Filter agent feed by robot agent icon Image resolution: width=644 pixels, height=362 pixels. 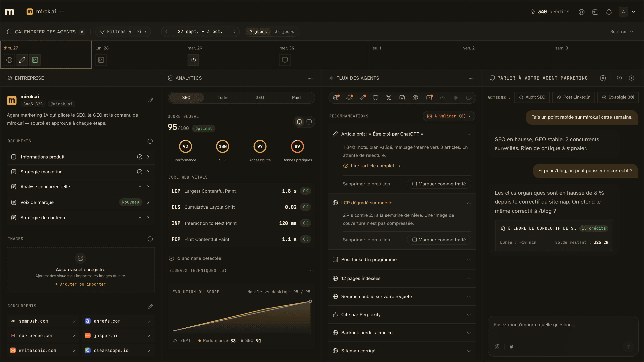tap(349, 98)
